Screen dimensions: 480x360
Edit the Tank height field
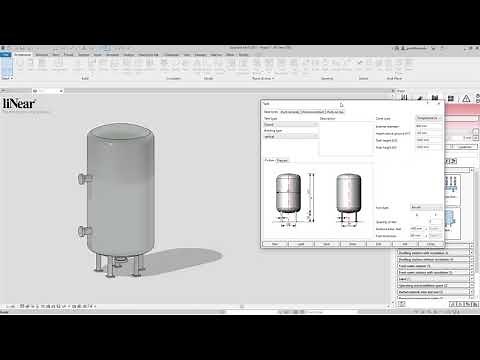429,140
